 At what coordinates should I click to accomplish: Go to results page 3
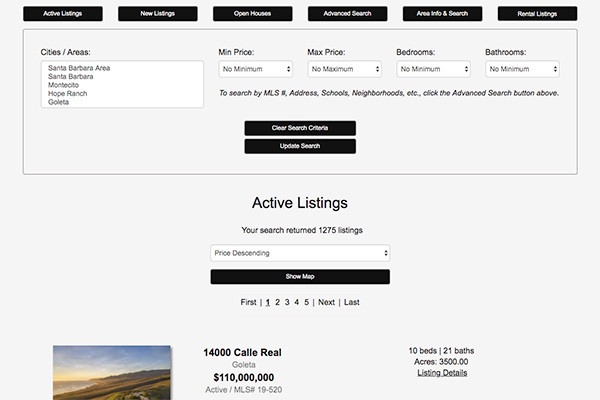(287, 302)
